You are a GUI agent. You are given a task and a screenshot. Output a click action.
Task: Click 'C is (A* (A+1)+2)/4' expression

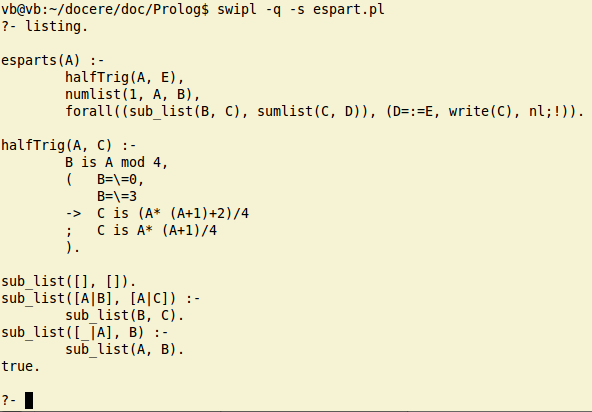(x=173, y=214)
